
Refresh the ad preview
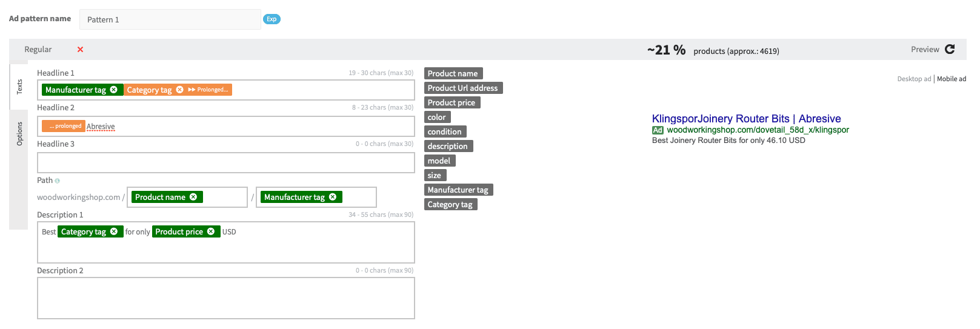pyautogui.click(x=950, y=49)
